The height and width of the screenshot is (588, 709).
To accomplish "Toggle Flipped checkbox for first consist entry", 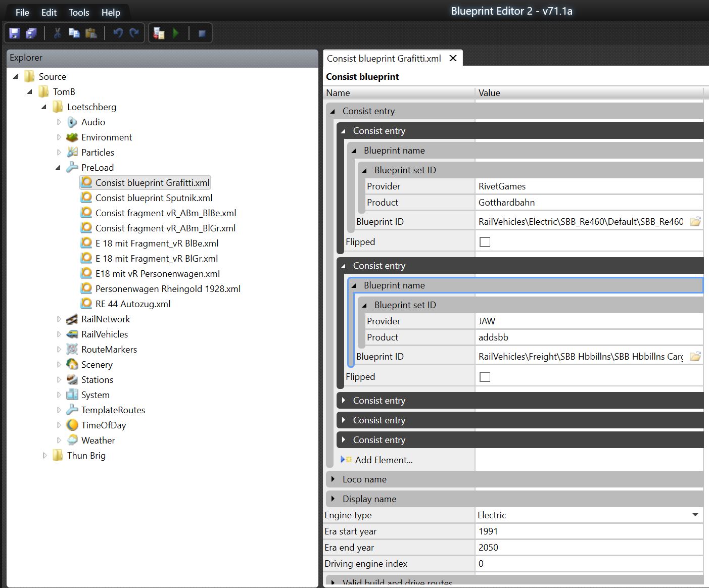I will pyautogui.click(x=485, y=242).
